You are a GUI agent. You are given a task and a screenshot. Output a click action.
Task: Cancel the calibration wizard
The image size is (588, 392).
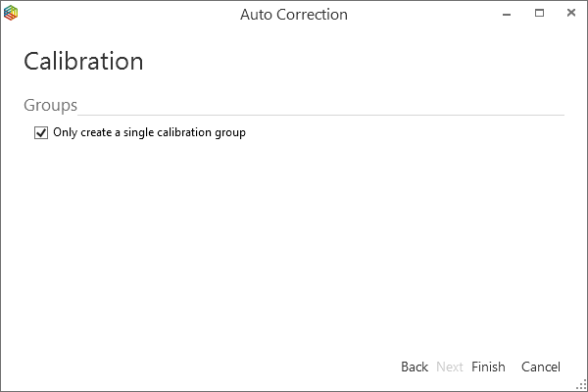(x=541, y=367)
